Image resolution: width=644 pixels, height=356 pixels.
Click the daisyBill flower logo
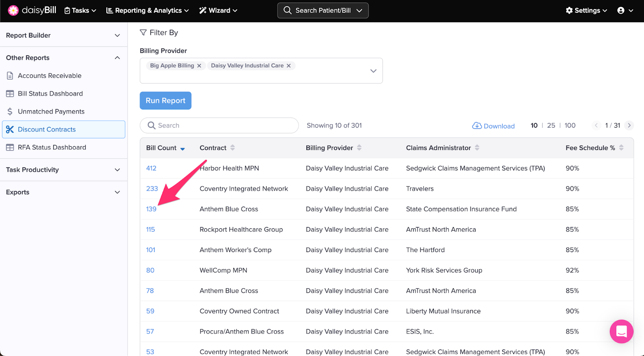(13, 10)
